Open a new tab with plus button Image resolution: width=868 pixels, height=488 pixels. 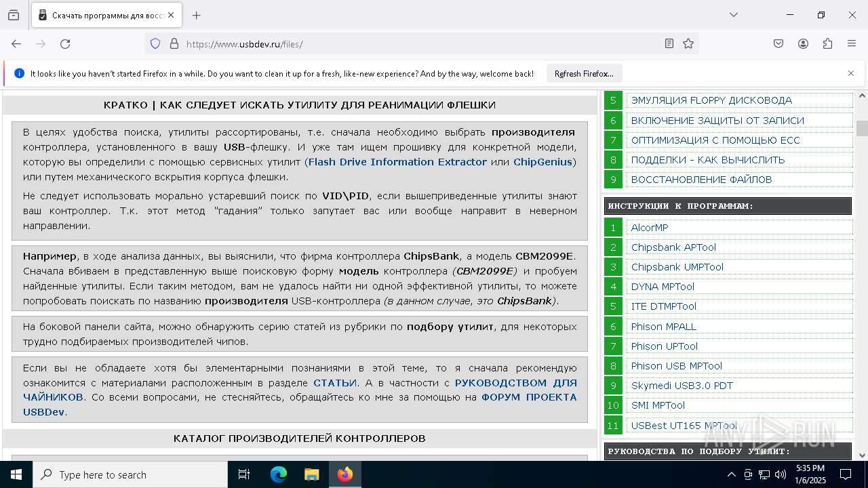click(197, 15)
